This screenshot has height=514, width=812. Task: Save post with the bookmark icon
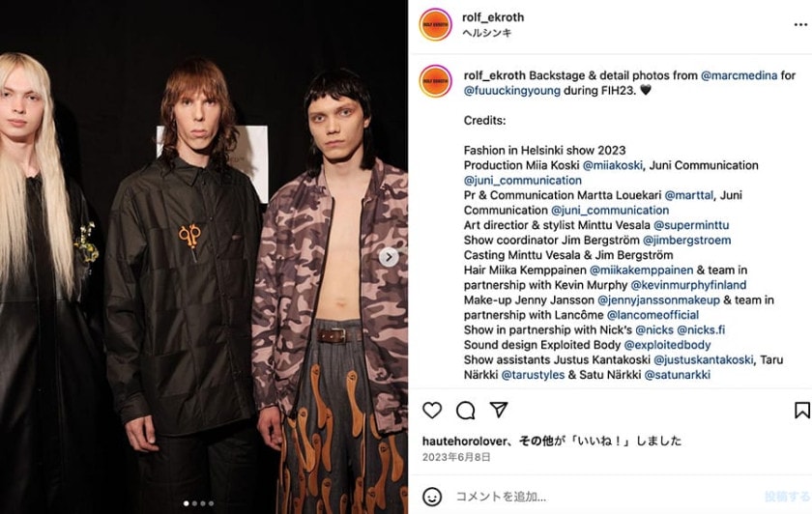tap(801, 410)
